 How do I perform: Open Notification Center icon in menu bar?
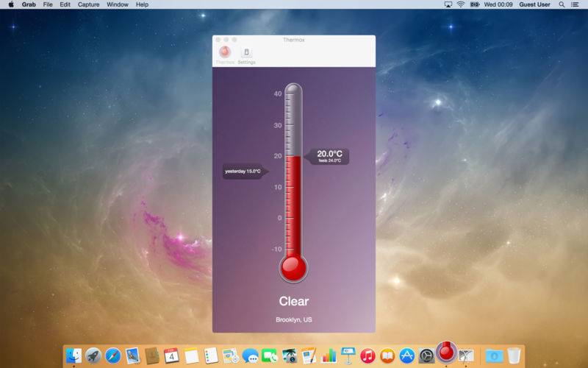575,4
